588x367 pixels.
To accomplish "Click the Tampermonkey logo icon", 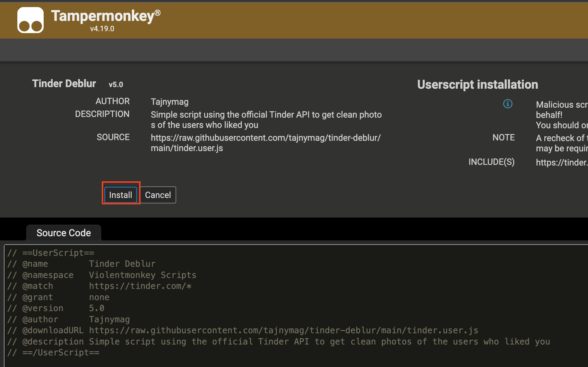I will tap(30, 20).
